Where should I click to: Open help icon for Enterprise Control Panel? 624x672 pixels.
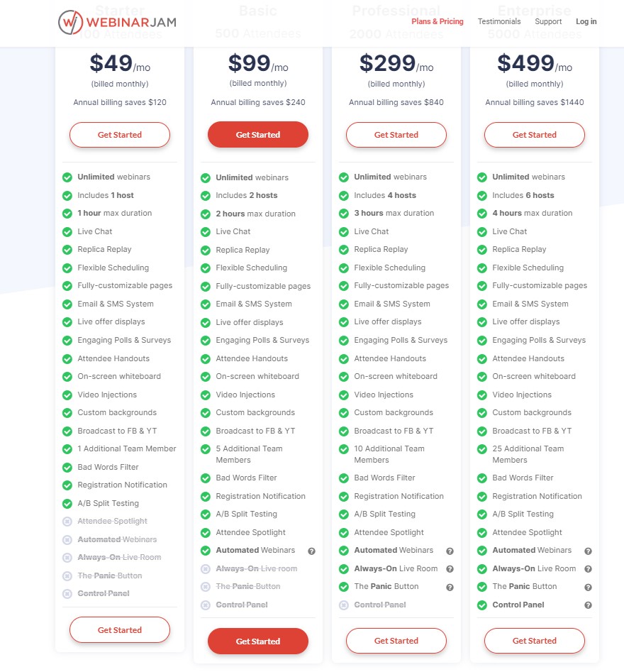[588, 605]
